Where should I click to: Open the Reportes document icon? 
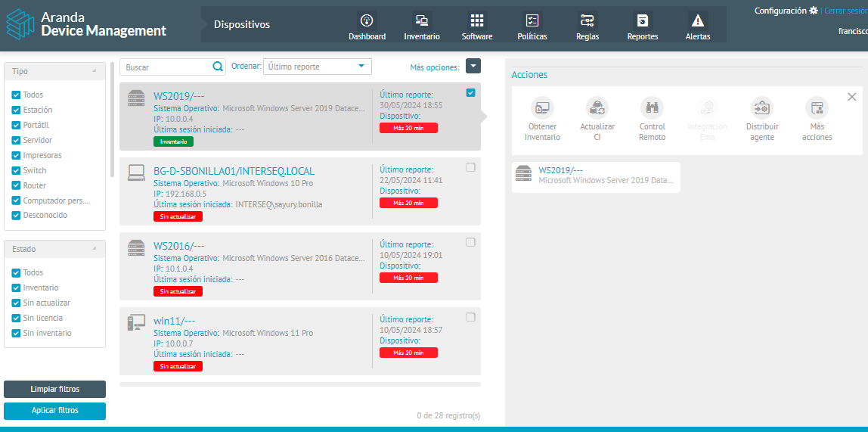[x=642, y=21]
